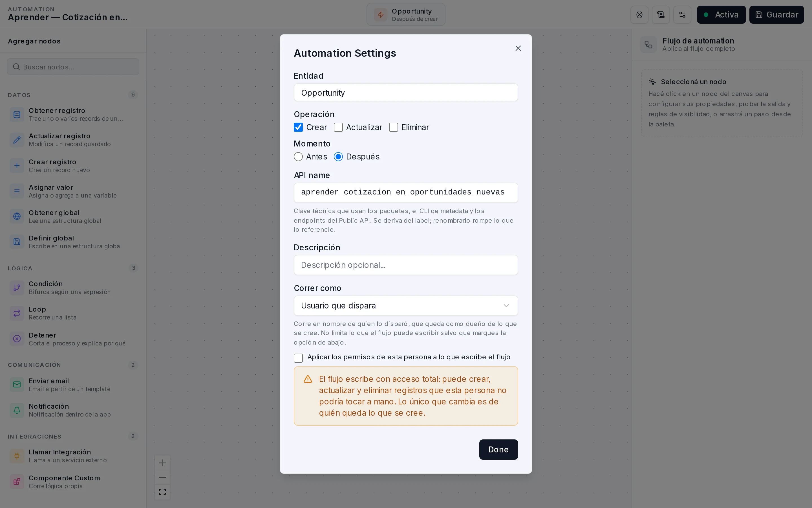Click the Buscar nodos search field
This screenshot has width=812, height=508.
pyautogui.click(x=73, y=67)
